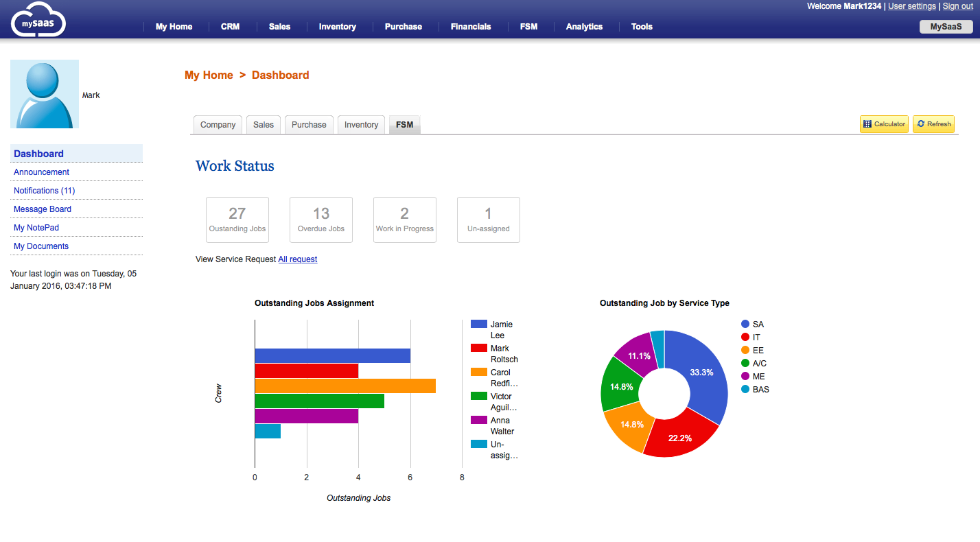
Task: Click the Welcome Mark1234 text
Action: 844,6
